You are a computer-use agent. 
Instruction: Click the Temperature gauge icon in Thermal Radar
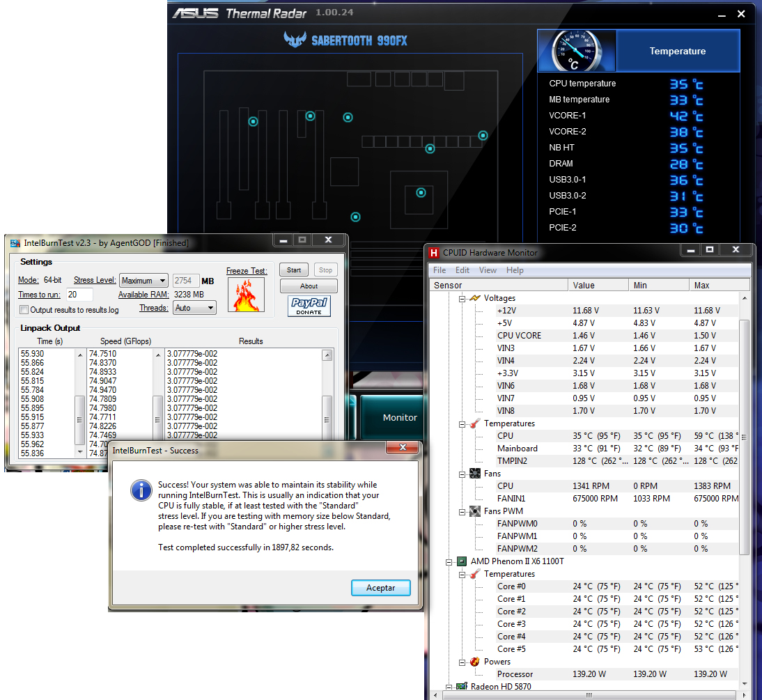click(x=577, y=51)
